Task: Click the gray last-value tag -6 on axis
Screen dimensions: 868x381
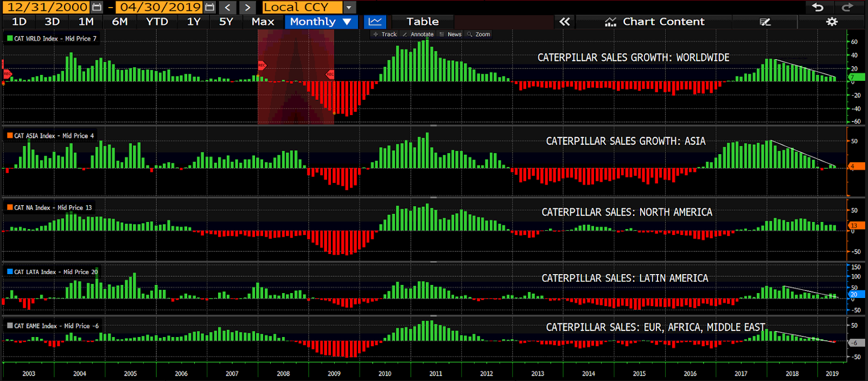Action: pyautogui.click(x=856, y=342)
